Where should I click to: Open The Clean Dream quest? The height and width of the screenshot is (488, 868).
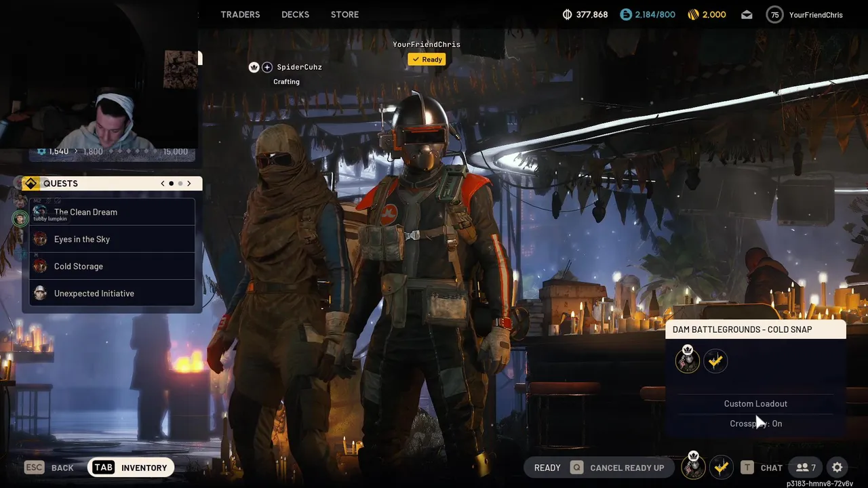point(112,212)
